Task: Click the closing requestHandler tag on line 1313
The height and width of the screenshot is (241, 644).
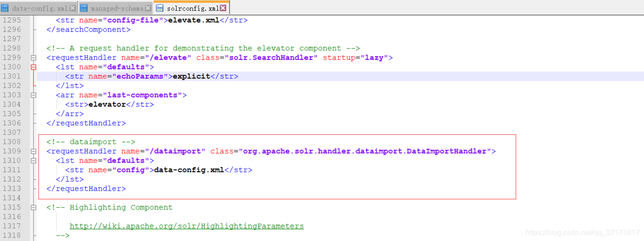Action: [86, 189]
